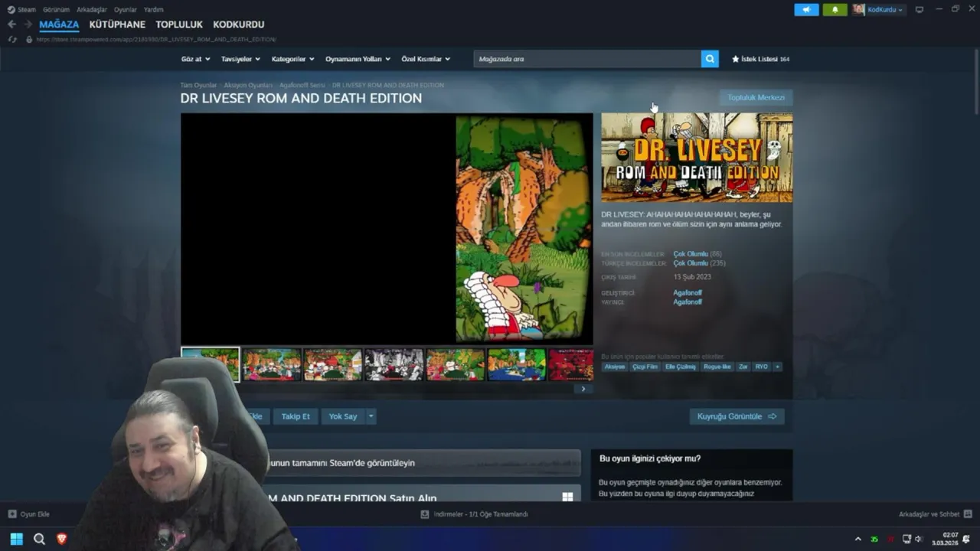Click the Yok Say button
Screen dimensions: 980x551
tap(343, 416)
